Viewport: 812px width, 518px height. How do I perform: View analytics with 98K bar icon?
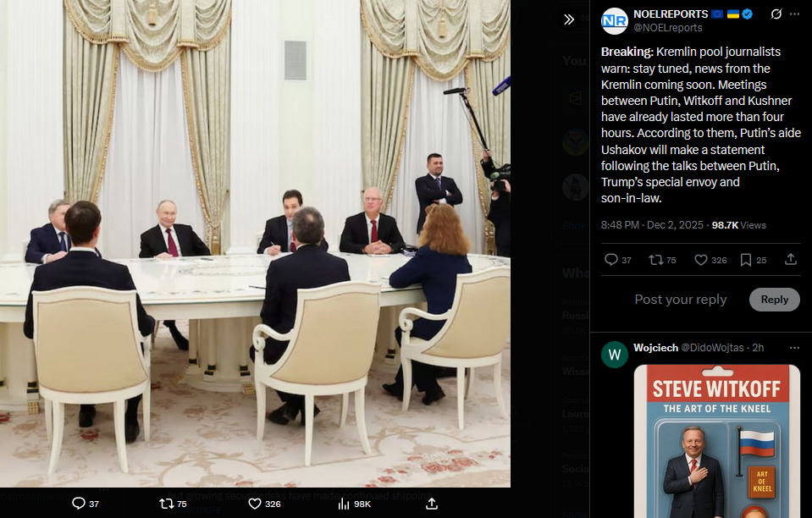pyautogui.click(x=343, y=504)
